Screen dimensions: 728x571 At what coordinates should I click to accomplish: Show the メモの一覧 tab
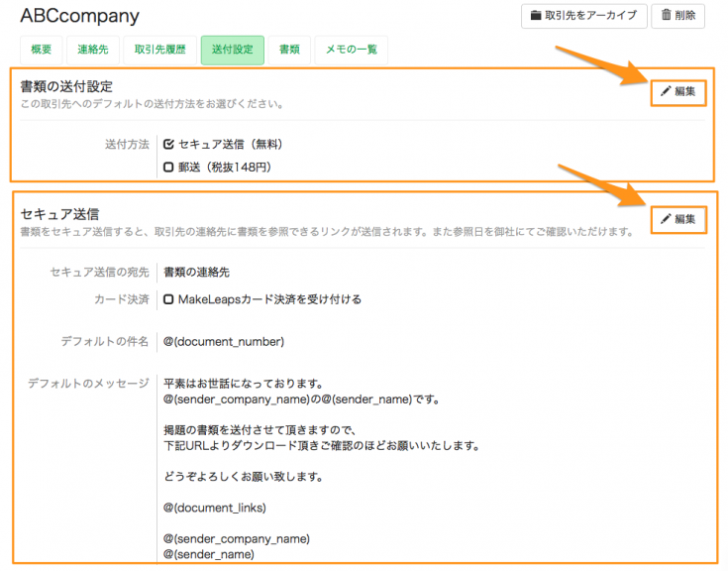pos(352,50)
